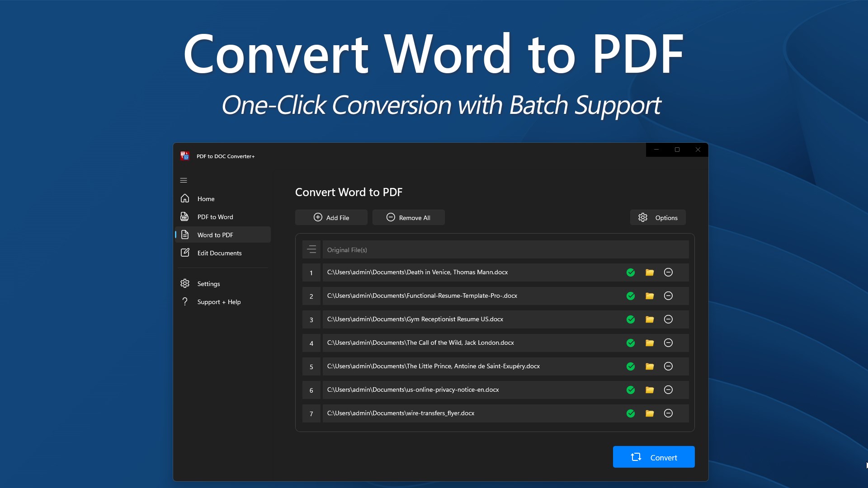Maximize the PDF to DOC Converter+ window
868x488 pixels.
pos(677,150)
